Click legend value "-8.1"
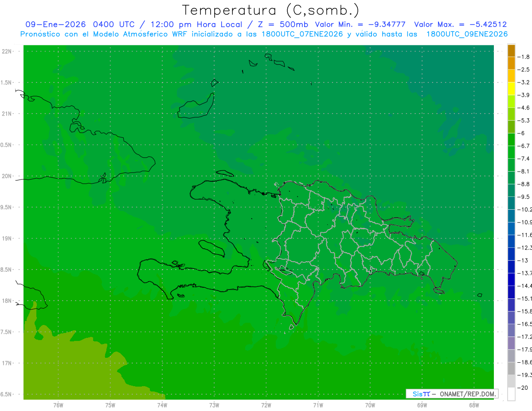 tap(524, 171)
